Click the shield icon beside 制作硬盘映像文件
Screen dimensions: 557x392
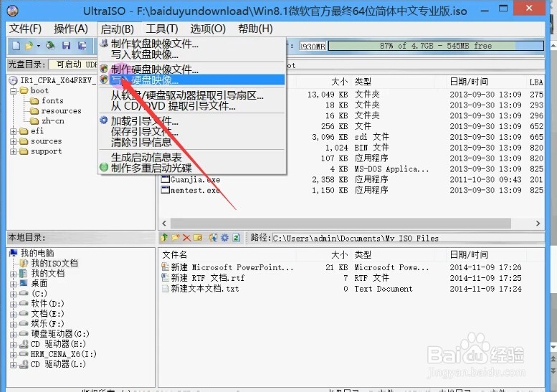[104, 69]
